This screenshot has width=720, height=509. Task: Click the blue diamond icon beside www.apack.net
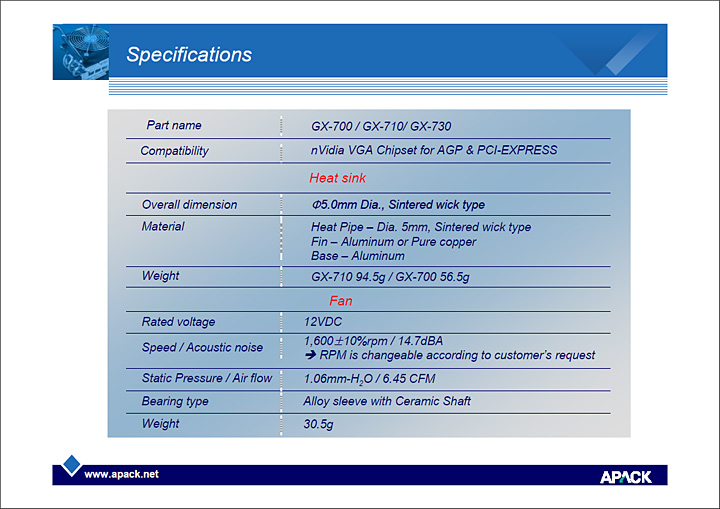70,464
